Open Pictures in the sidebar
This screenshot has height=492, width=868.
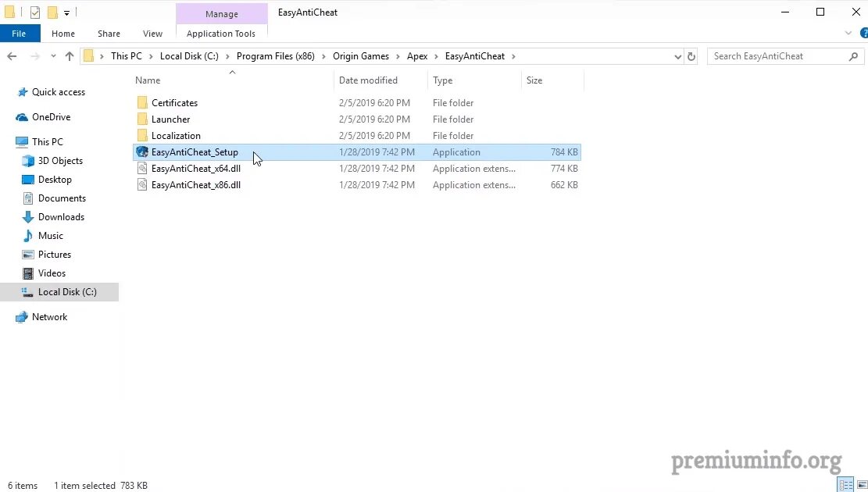pos(54,255)
